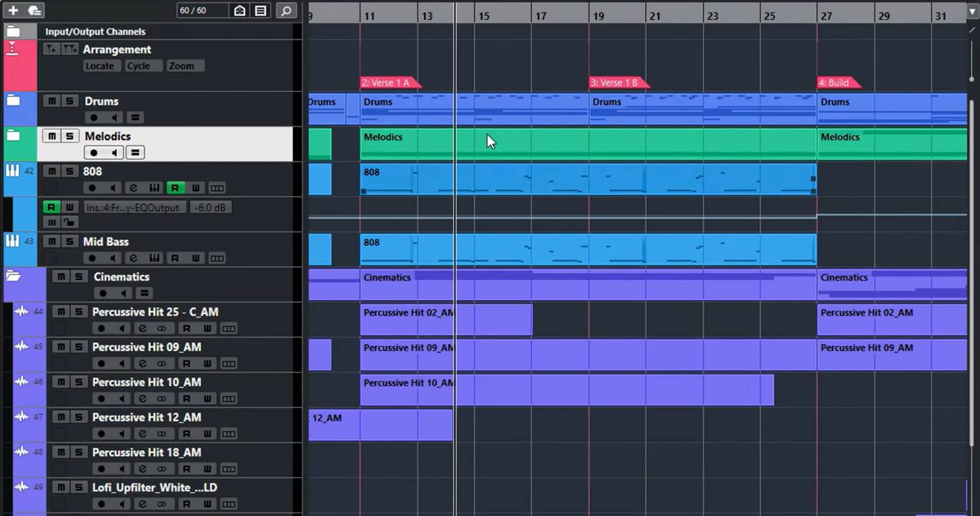Screen dimensions: 980x516
Task: Click the Cycle button on the Arrangement track
Action: (x=143, y=65)
